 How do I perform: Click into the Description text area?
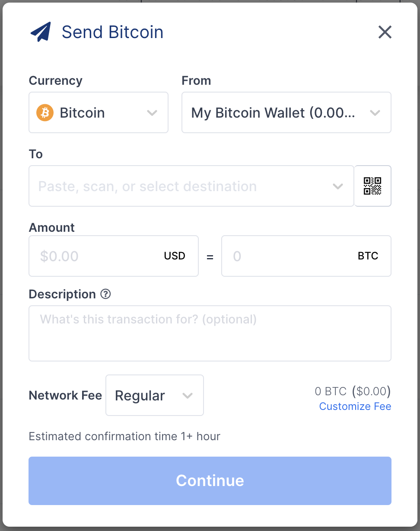coord(210,333)
